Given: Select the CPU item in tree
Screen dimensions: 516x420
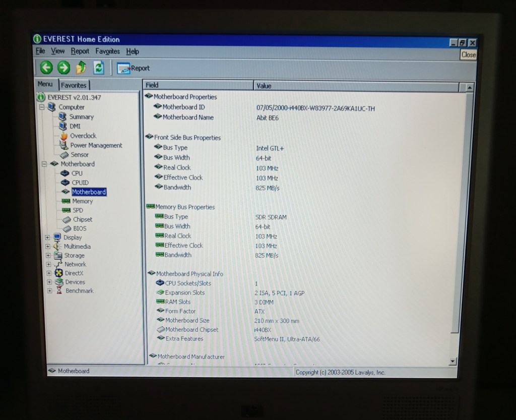Looking at the screenshot, I should (77, 173).
